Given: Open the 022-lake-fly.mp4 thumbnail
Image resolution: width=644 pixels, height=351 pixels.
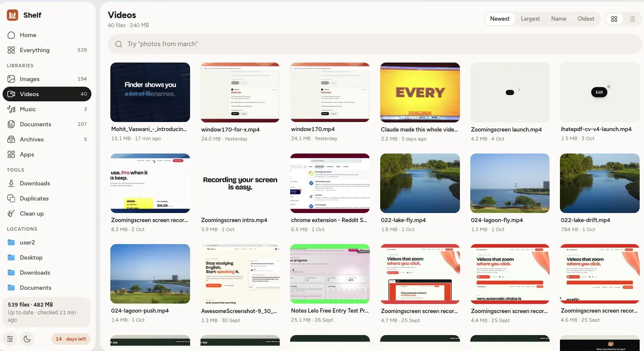Looking at the screenshot, I should (x=420, y=183).
